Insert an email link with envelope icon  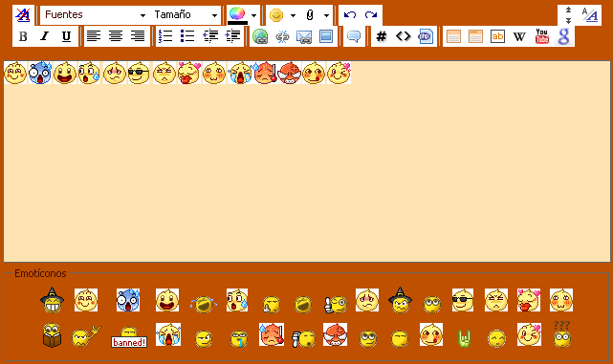pos(304,37)
